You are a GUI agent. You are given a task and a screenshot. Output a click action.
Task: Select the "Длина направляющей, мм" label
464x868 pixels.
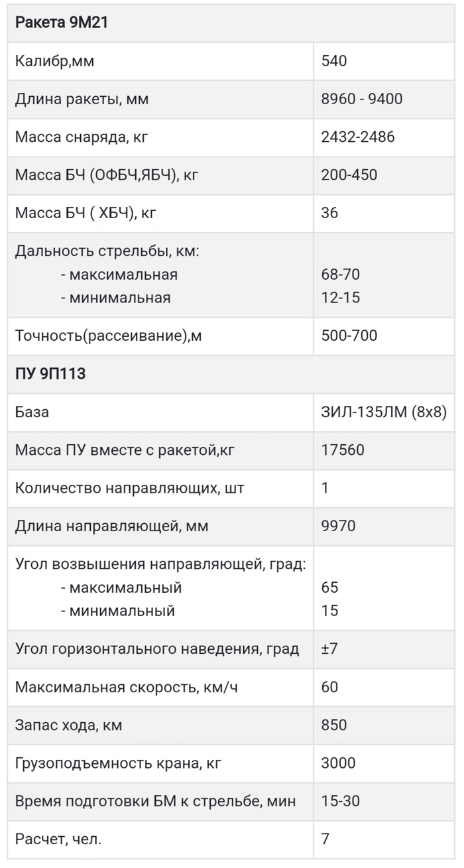(112, 527)
